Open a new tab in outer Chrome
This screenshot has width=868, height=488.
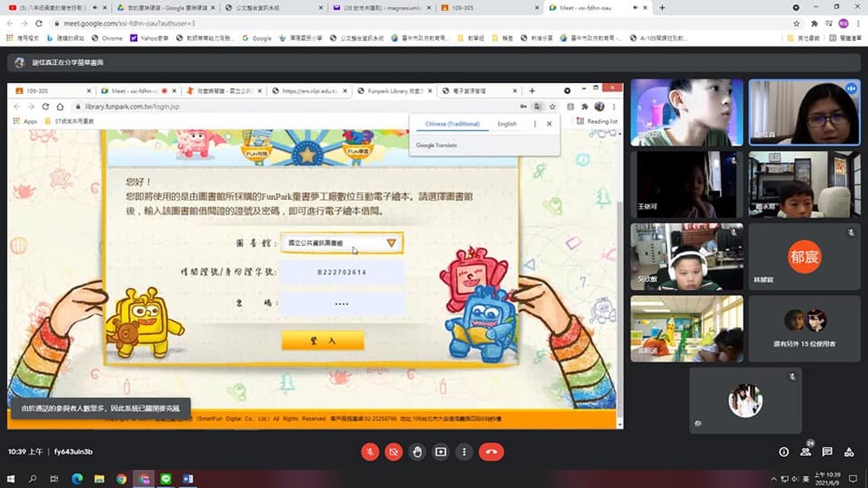662,8
